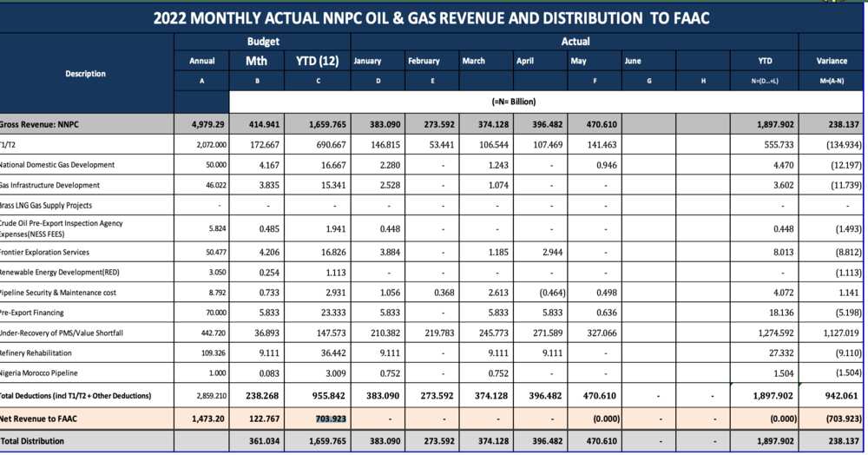
Task: Select Pipeline Security April value (0.464)
Action: tap(552, 293)
